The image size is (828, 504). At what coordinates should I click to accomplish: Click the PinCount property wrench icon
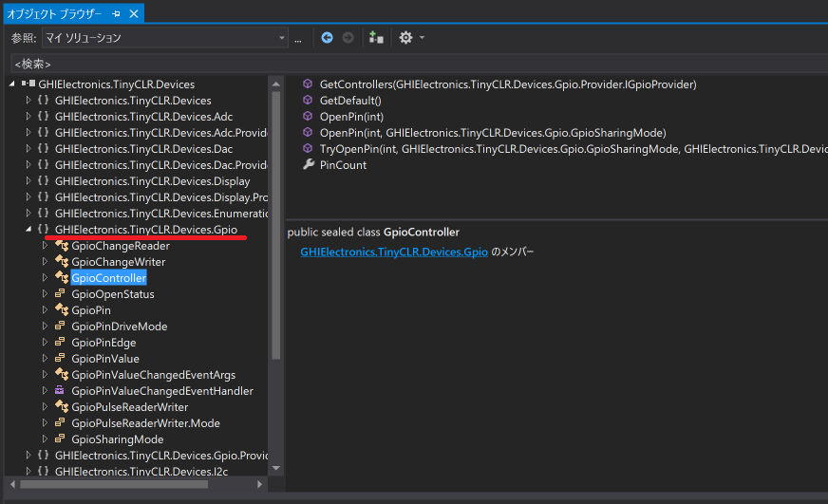(x=309, y=164)
